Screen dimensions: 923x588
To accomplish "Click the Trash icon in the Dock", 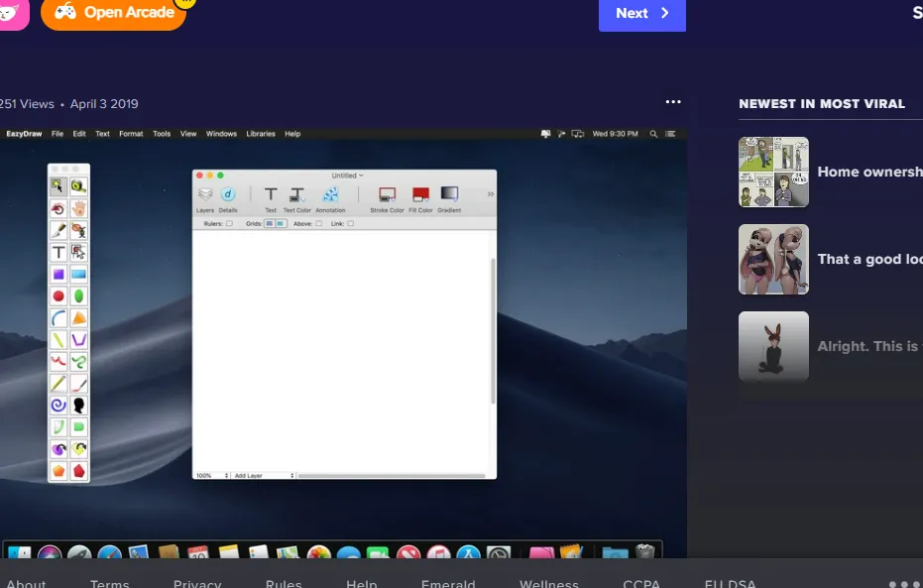I will pyautogui.click(x=645, y=551).
